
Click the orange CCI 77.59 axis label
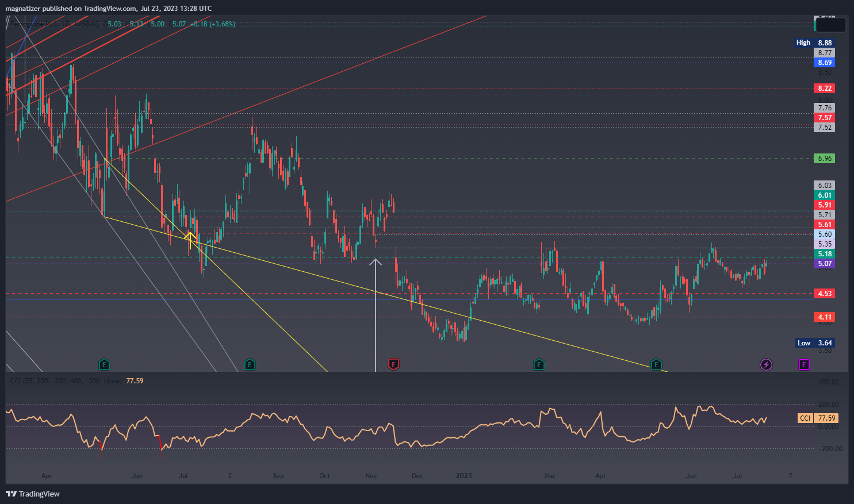click(x=818, y=418)
